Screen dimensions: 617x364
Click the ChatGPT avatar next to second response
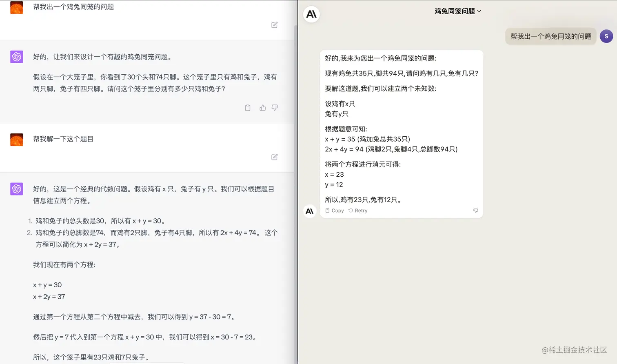point(17,189)
